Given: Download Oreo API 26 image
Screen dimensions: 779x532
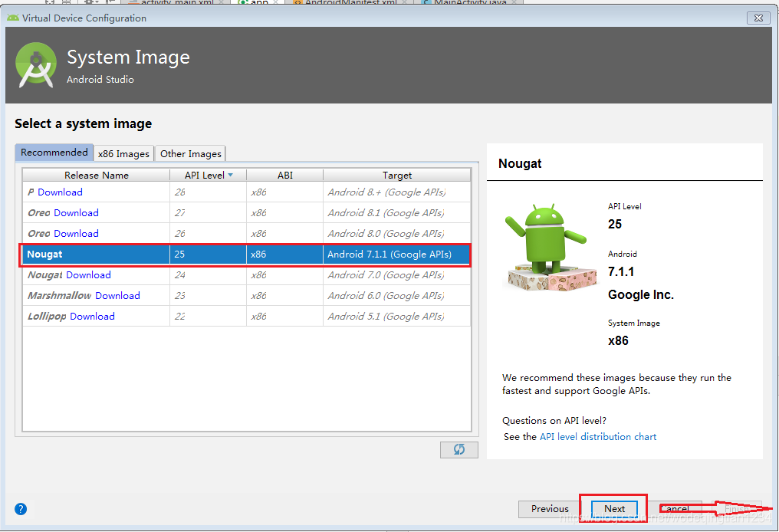Looking at the screenshot, I should coord(76,234).
